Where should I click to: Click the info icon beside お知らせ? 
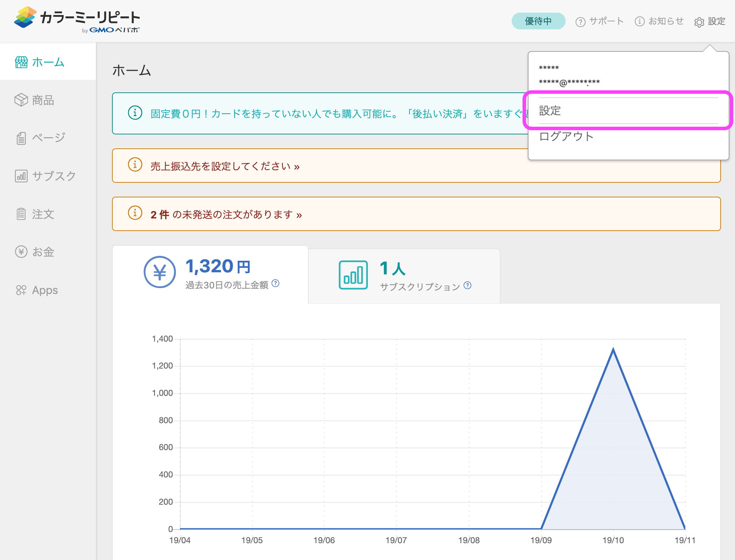(x=639, y=22)
